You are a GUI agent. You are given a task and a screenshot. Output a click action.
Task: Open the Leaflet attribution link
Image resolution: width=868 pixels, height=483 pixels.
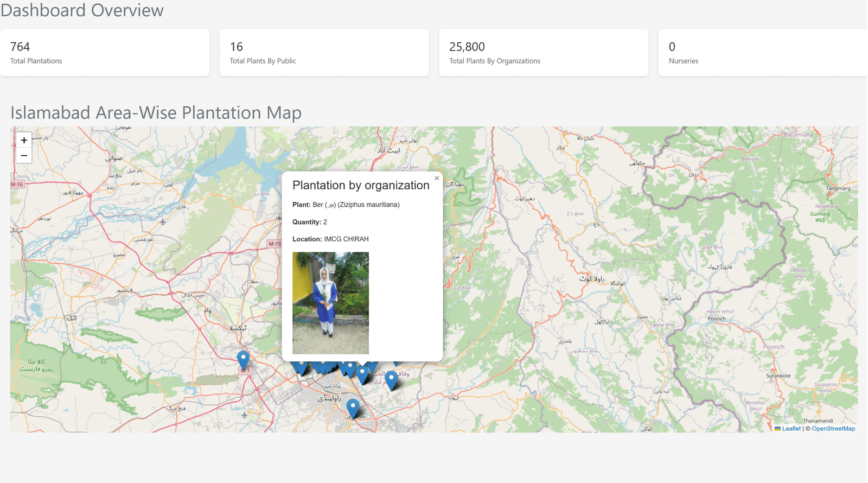click(791, 429)
